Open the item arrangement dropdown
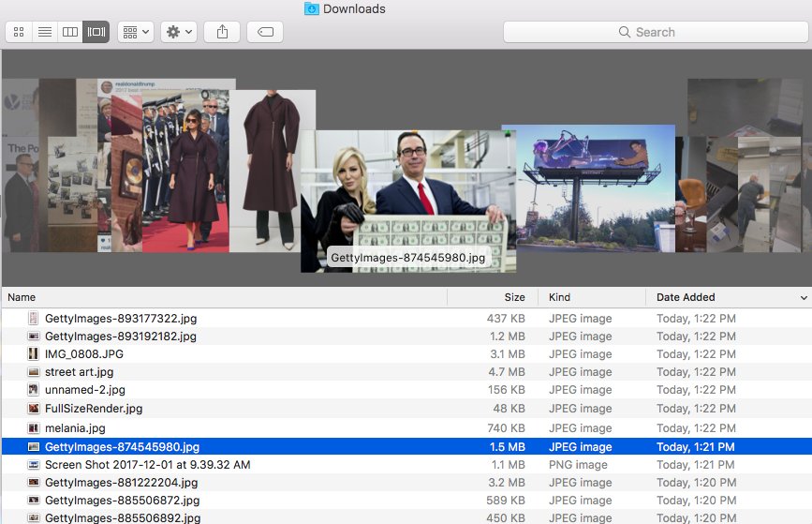The width and height of the screenshot is (812, 524). tap(136, 32)
